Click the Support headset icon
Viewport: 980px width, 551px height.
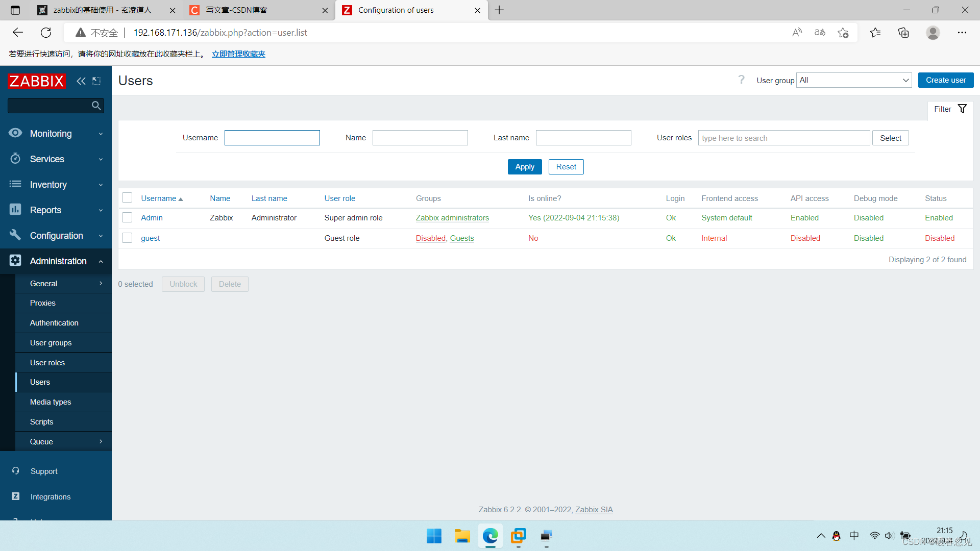[x=16, y=471]
